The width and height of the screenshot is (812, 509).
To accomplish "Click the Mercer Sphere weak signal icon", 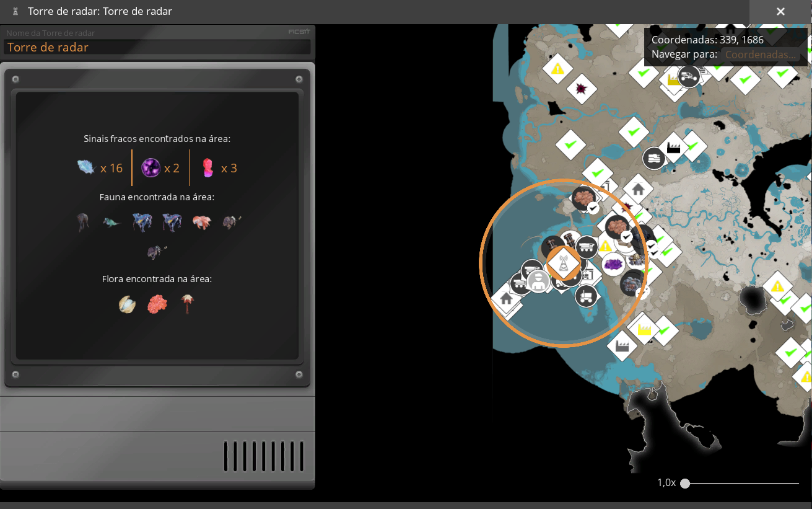I will pyautogui.click(x=151, y=167).
